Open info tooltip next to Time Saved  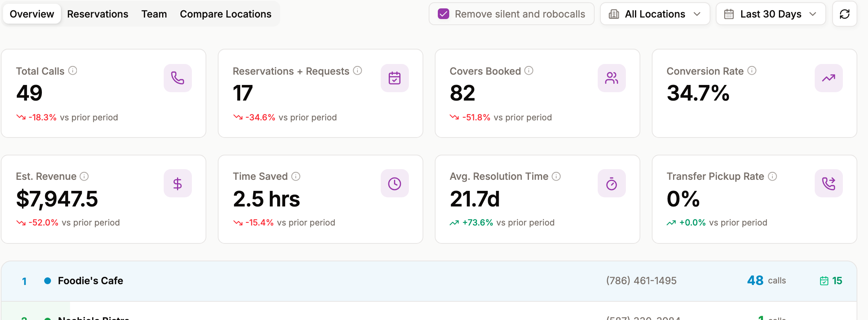click(296, 176)
